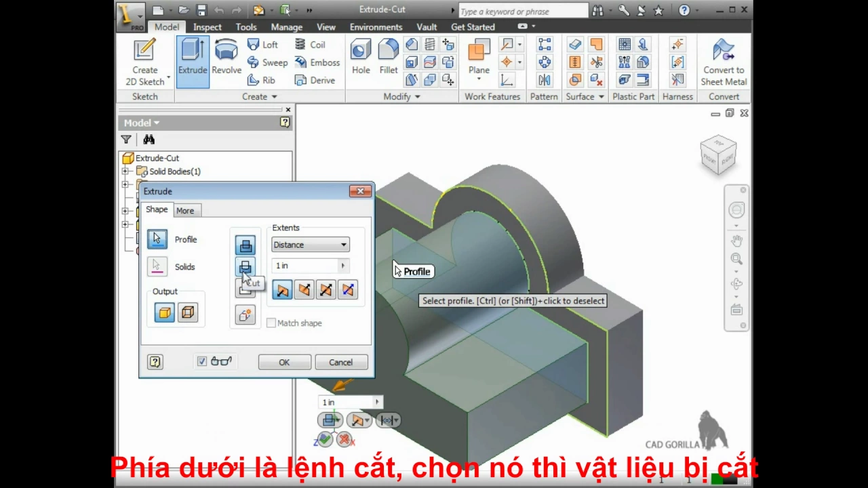
Task: Select the Join operation in Extrude dialog
Action: (245, 245)
